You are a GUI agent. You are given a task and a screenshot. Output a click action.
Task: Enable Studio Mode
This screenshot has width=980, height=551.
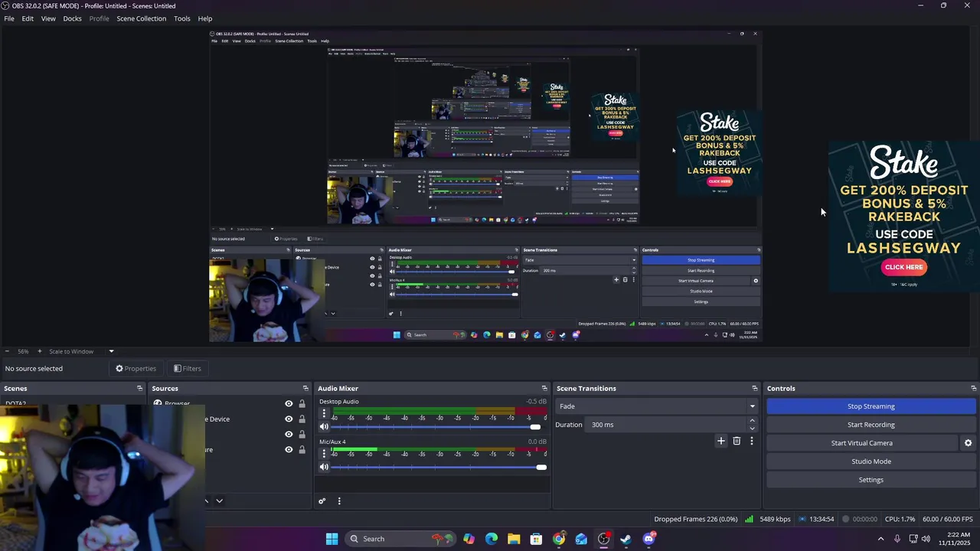point(871,461)
